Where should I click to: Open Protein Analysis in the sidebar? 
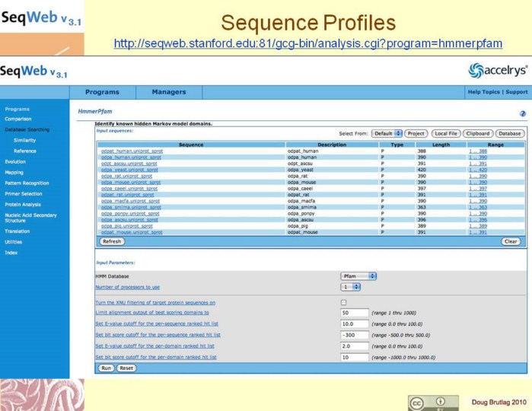pyautogui.click(x=23, y=204)
